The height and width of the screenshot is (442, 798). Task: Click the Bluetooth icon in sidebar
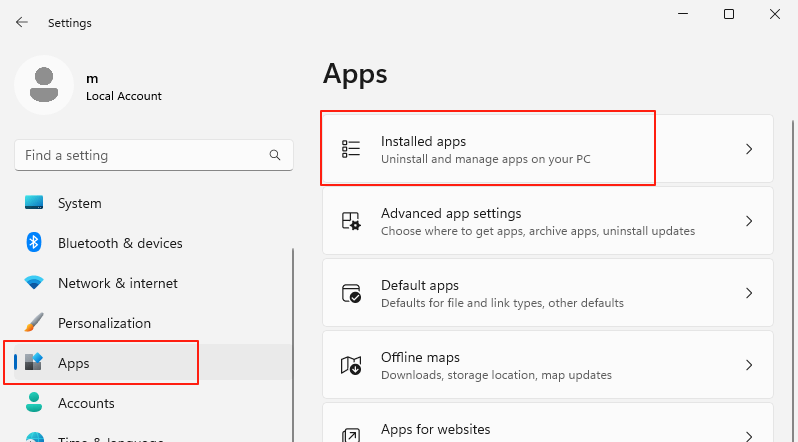point(34,243)
